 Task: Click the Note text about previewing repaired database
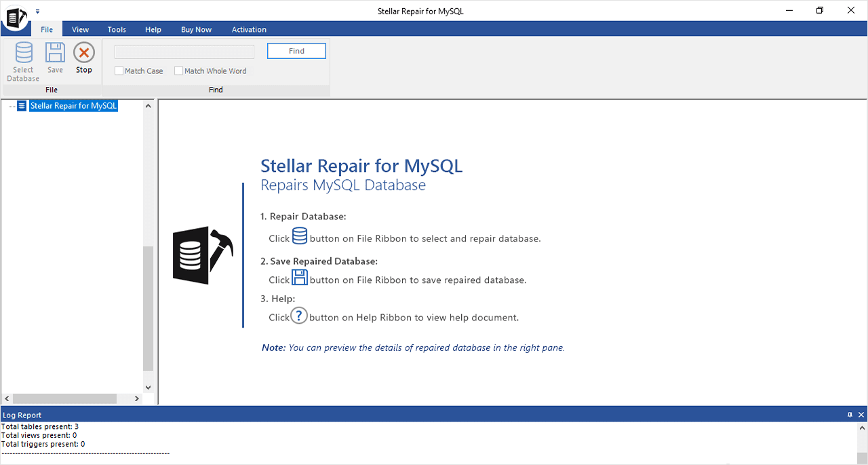click(413, 348)
